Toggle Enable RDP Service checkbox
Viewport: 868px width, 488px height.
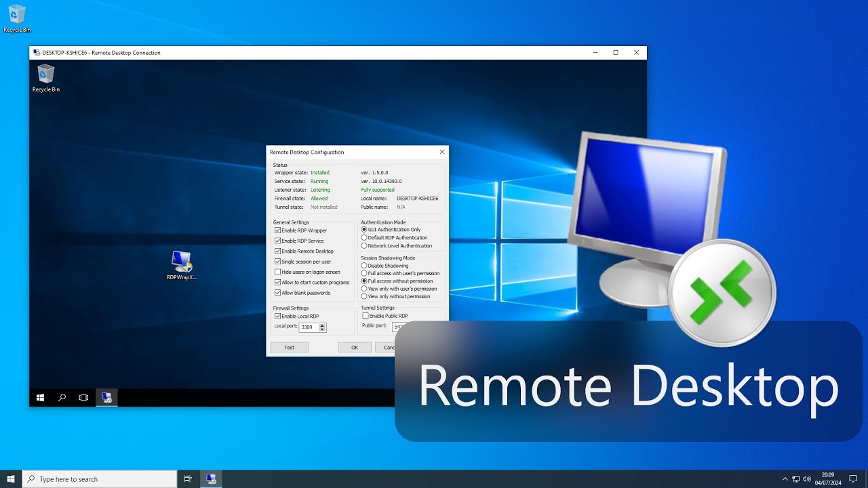point(277,241)
